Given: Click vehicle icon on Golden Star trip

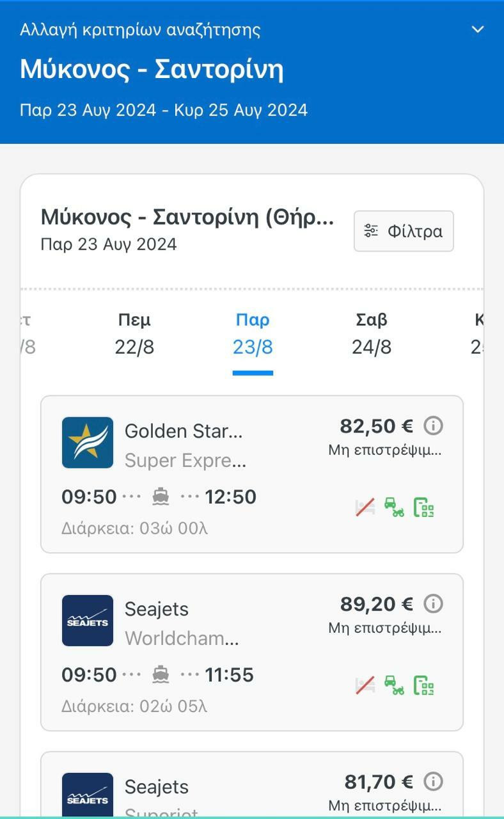Looking at the screenshot, I should pos(394,507).
